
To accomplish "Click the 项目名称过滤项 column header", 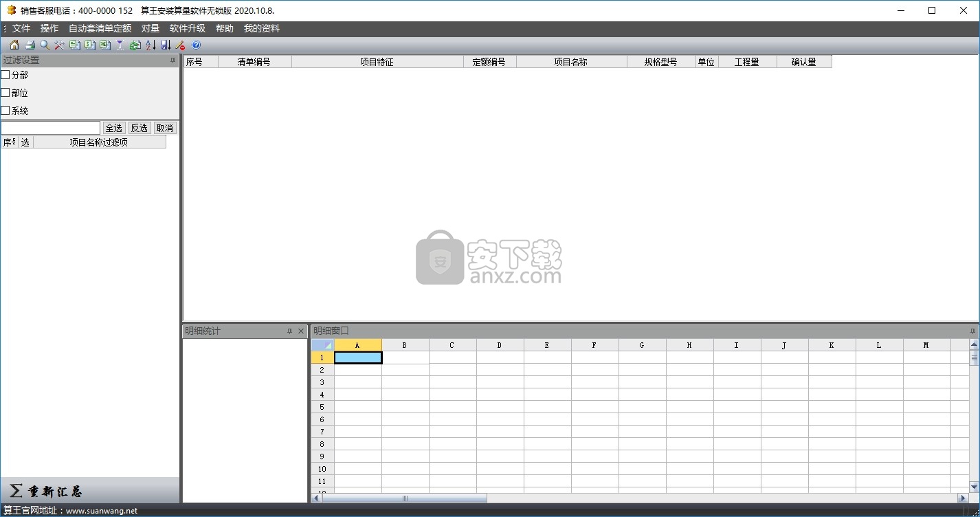I will pos(99,142).
